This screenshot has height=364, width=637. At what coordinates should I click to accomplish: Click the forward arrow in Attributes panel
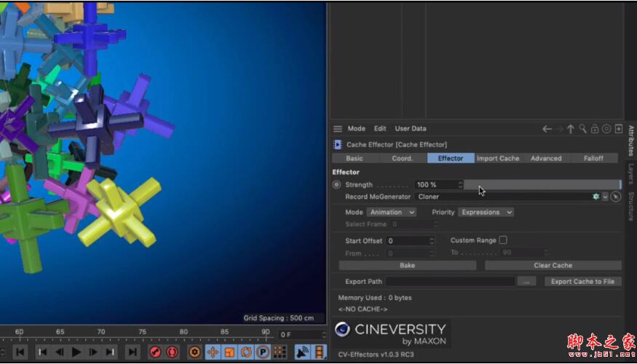560,129
